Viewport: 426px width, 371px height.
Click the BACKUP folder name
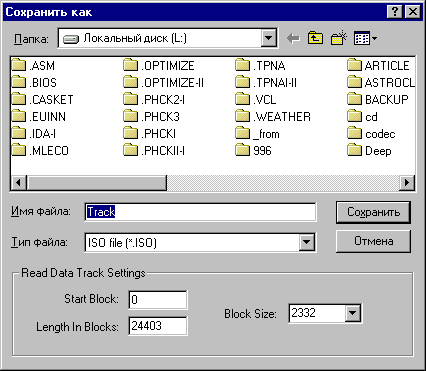(387, 100)
